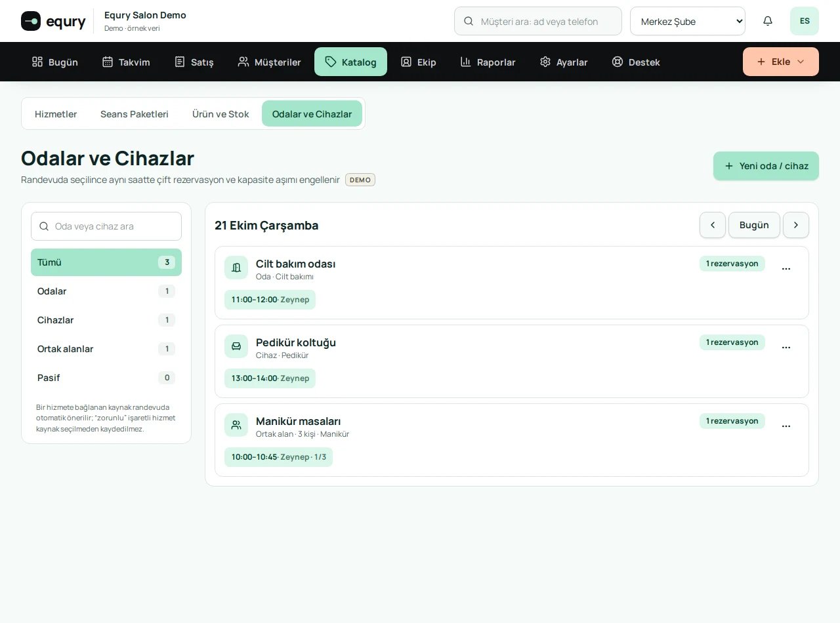Click the Manikür masaları people icon

(x=236, y=425)
